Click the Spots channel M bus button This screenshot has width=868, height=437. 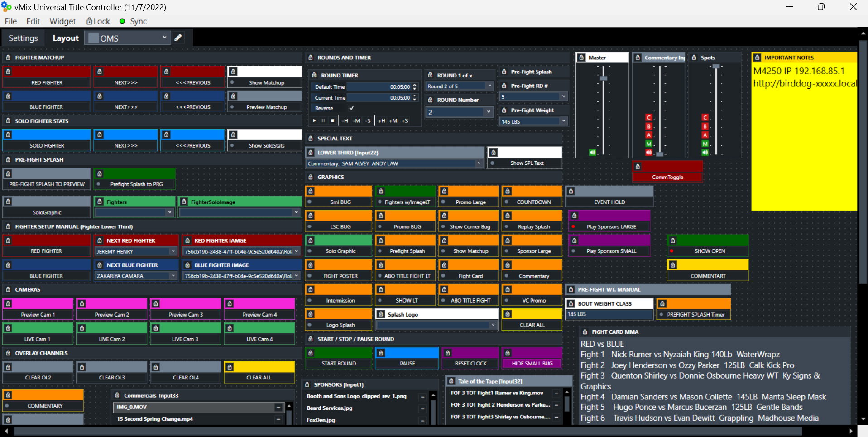point(705,144)
